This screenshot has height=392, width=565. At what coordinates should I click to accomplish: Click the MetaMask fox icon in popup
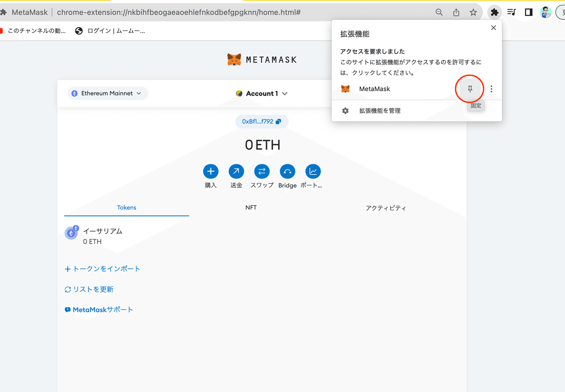click(346, 89)
